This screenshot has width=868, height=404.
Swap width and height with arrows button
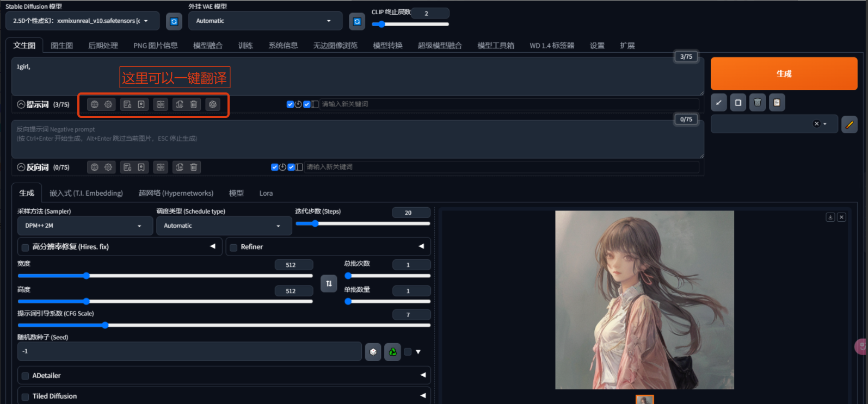click(x=329, y=283)
